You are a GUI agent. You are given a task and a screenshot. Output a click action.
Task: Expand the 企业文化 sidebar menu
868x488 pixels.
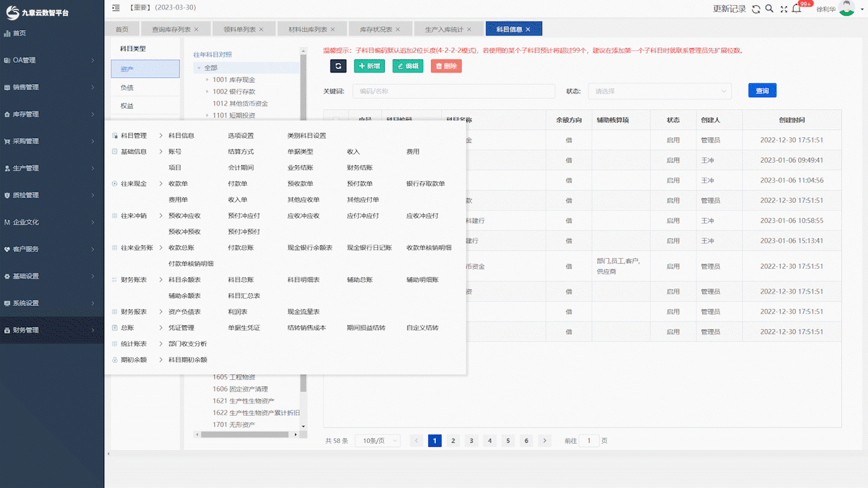tap(52, 222)
